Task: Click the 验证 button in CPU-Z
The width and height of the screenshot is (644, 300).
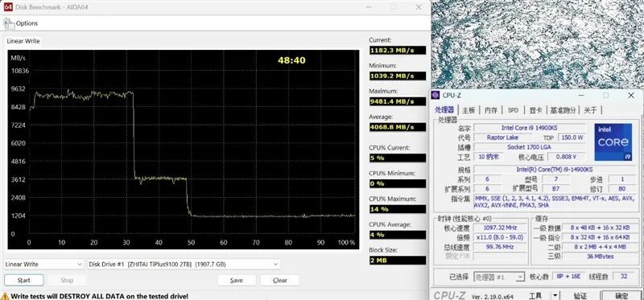Action: [x=580, y=295]
